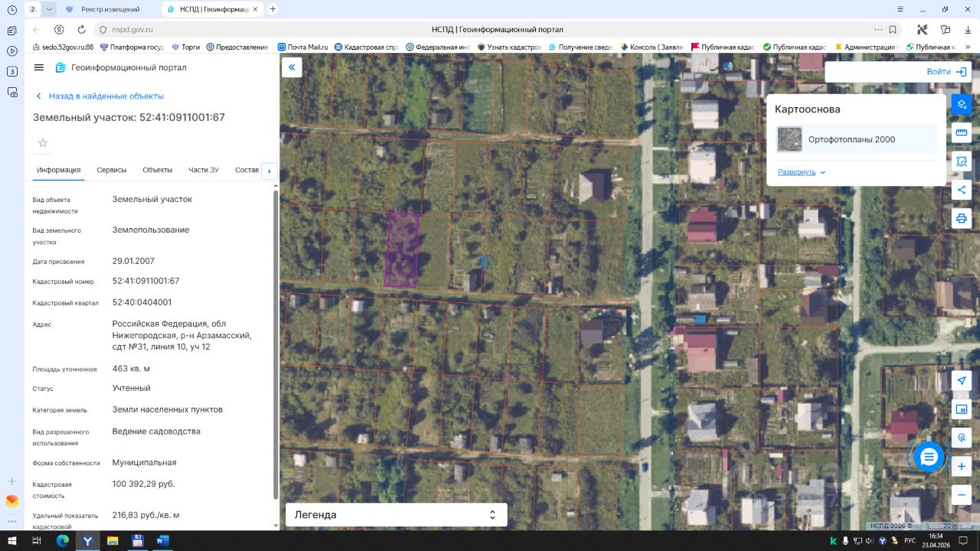Click the area value 463 кв. м
980x551 pixels.
[132, 369]
